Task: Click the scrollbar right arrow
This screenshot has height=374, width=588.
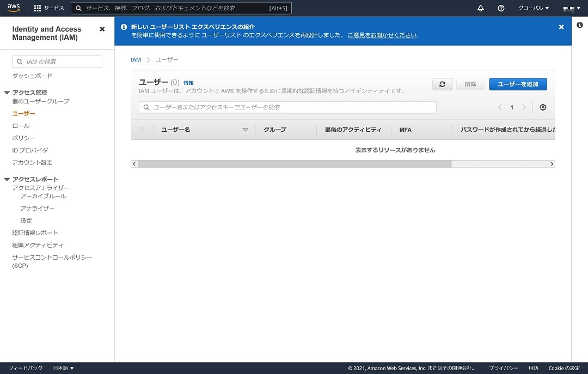Action: (552, 164)
